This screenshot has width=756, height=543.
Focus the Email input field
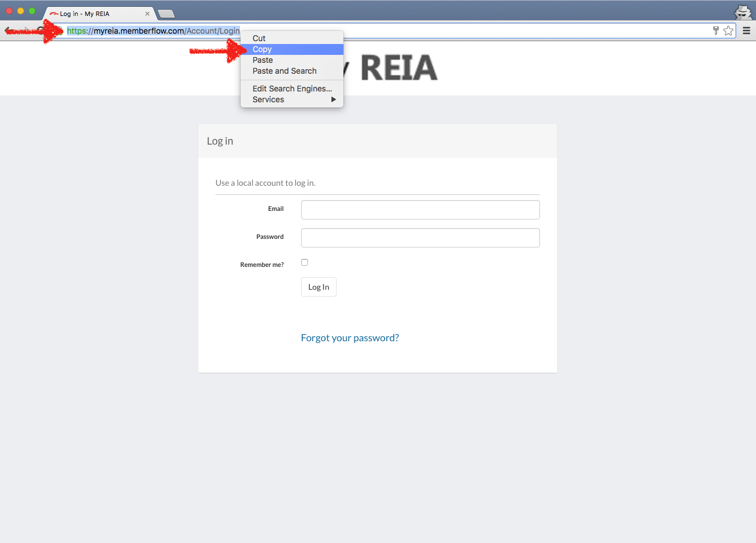click(x=420, y=210)
